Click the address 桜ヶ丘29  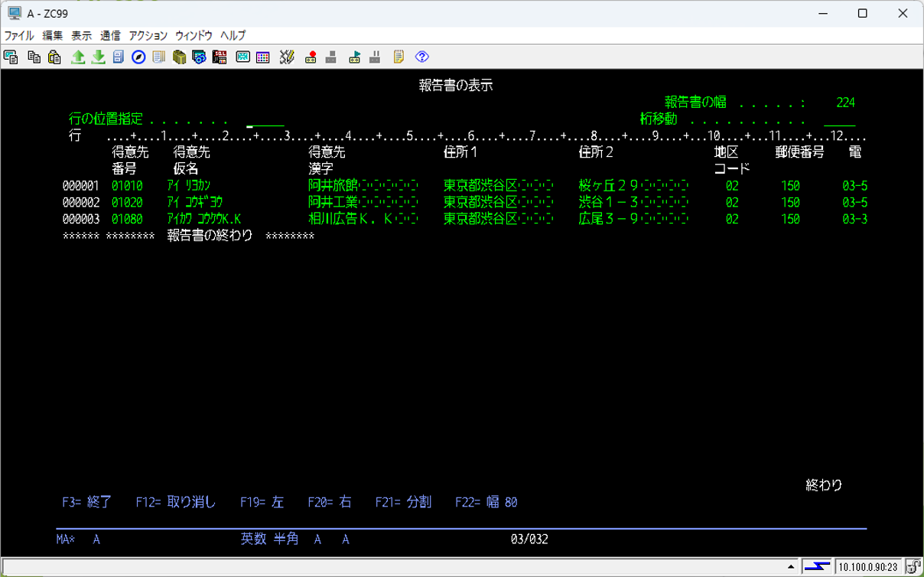(610, 185)
